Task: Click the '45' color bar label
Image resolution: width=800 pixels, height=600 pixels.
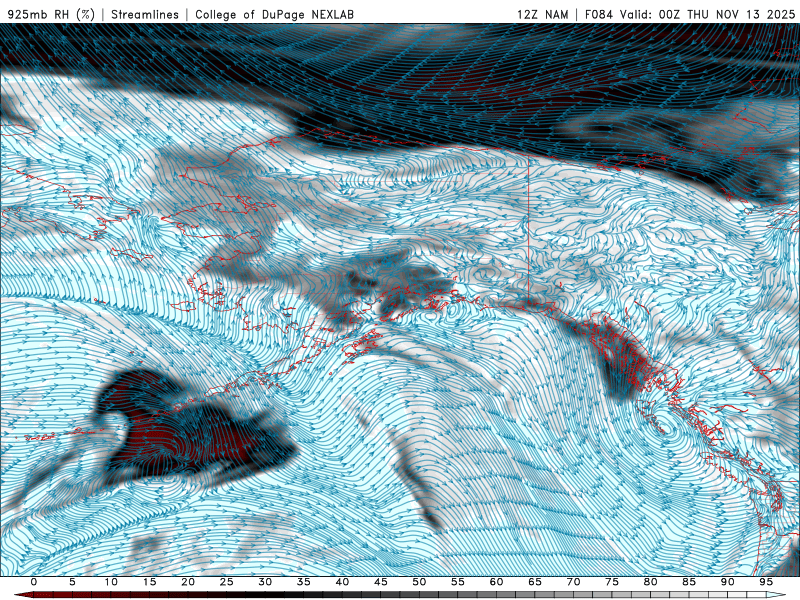Action: pyautogui.click(x=381, y=582)
